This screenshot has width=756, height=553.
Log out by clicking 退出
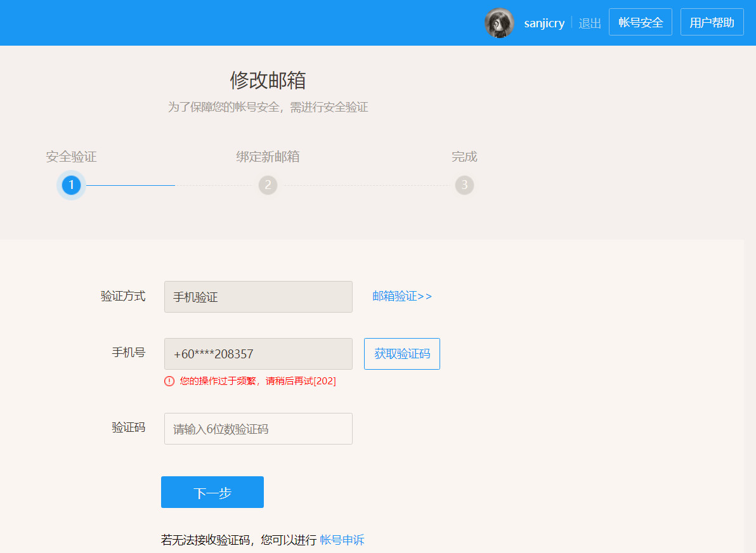(590, 23)
